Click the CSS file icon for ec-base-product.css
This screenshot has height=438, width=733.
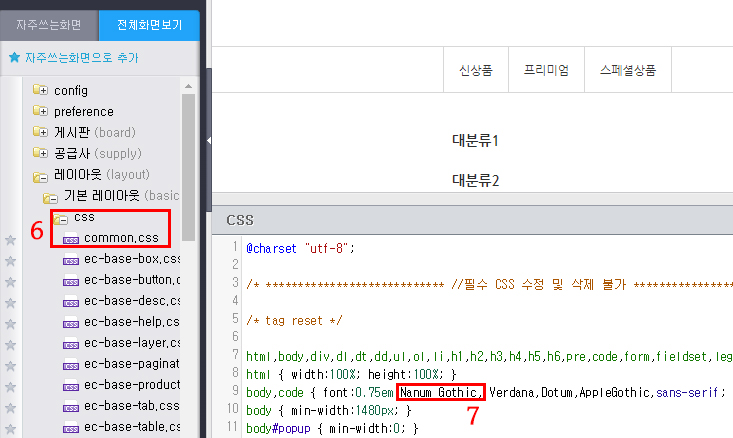tap(71, 386)
